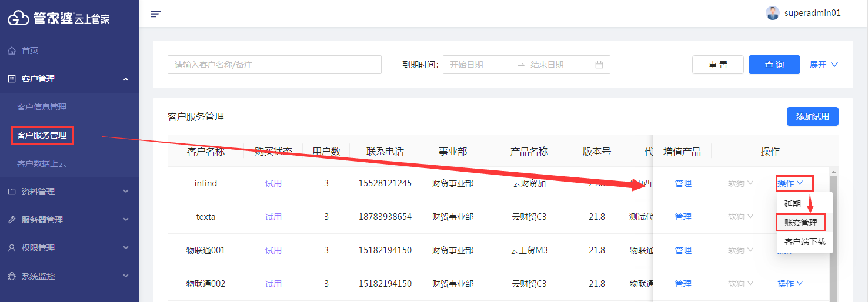This screenshot has height=302, width=868.
Task: Click the 资料管理 folder icon
Action: pos(12,192)
